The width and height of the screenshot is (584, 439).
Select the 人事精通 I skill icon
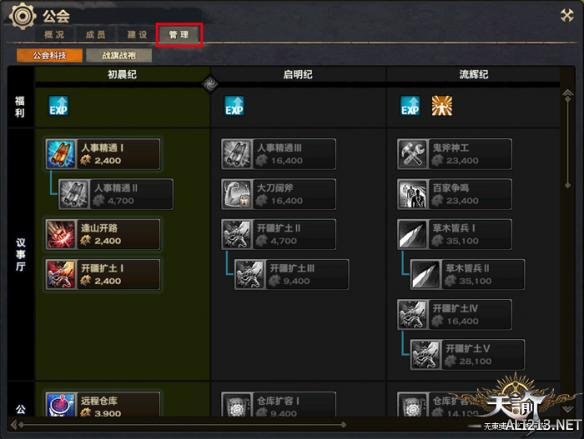61,154
